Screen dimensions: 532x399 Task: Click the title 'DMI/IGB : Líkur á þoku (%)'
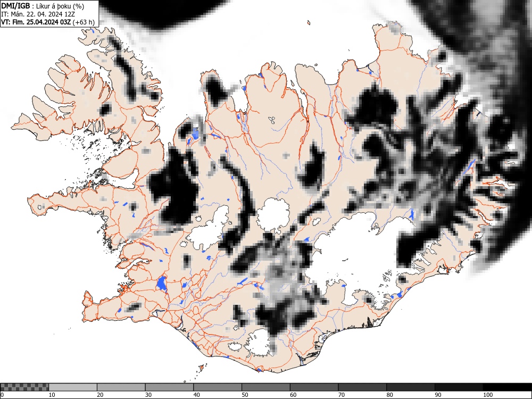(x=43, y=6)
